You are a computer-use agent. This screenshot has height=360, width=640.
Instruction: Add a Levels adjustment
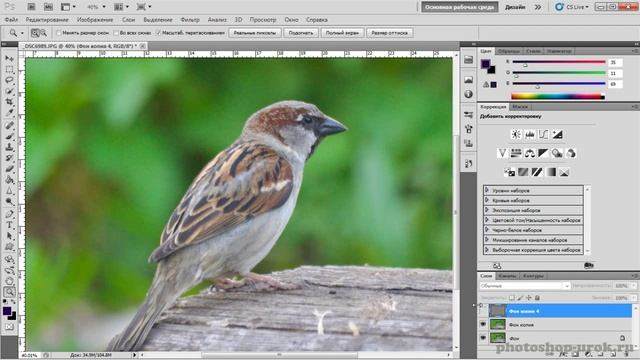click(530, 134)
